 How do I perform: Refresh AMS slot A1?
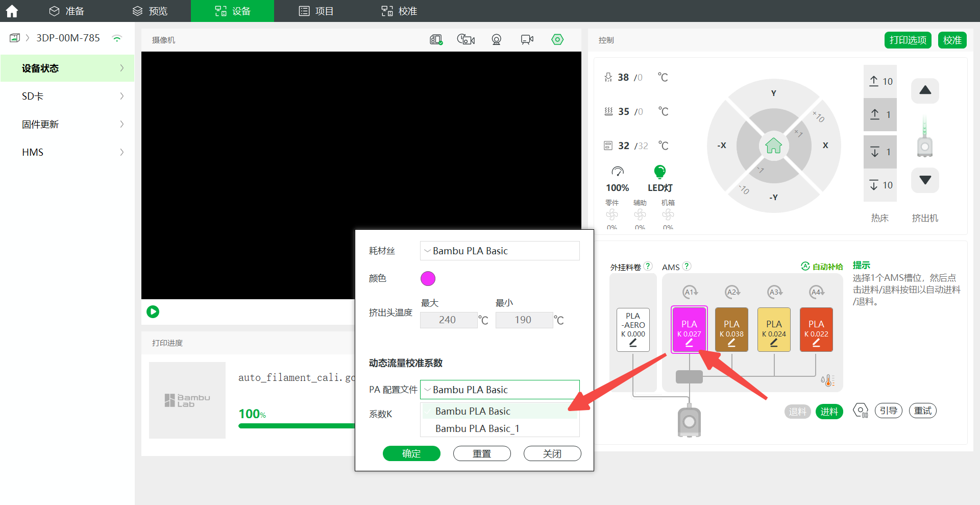click(x=690, y=292)
